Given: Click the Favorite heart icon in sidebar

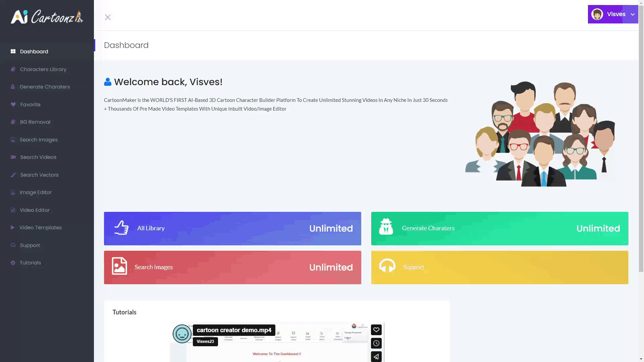Looking at the screenshot, I should click(x=13, y=105).
